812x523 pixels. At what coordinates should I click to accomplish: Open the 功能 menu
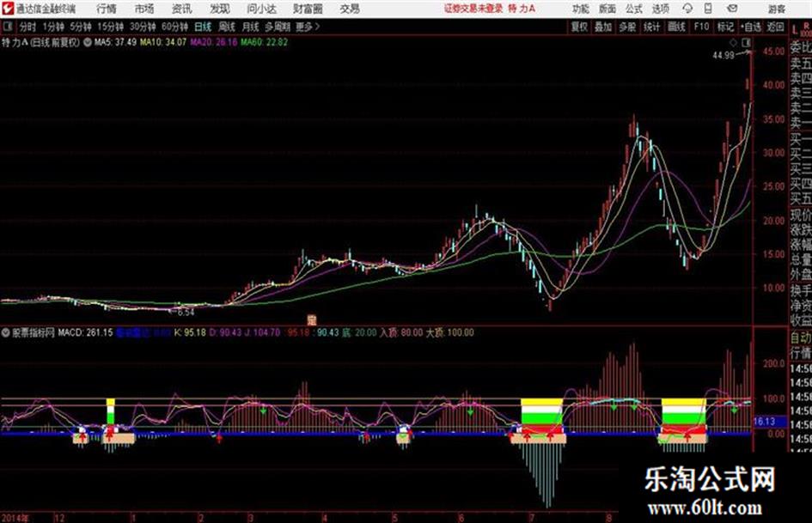point(581,9)
